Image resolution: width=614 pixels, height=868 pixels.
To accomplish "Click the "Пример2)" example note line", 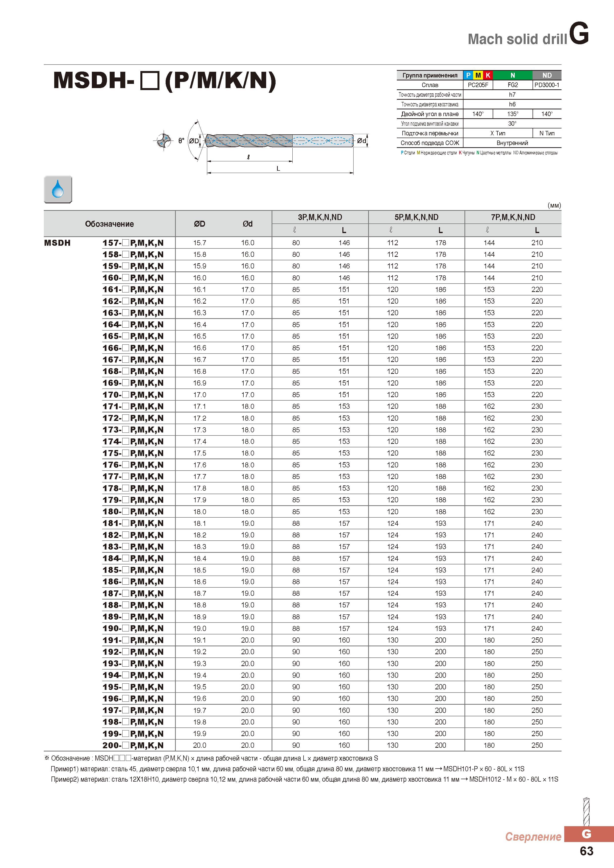I will tap(305, 779).
